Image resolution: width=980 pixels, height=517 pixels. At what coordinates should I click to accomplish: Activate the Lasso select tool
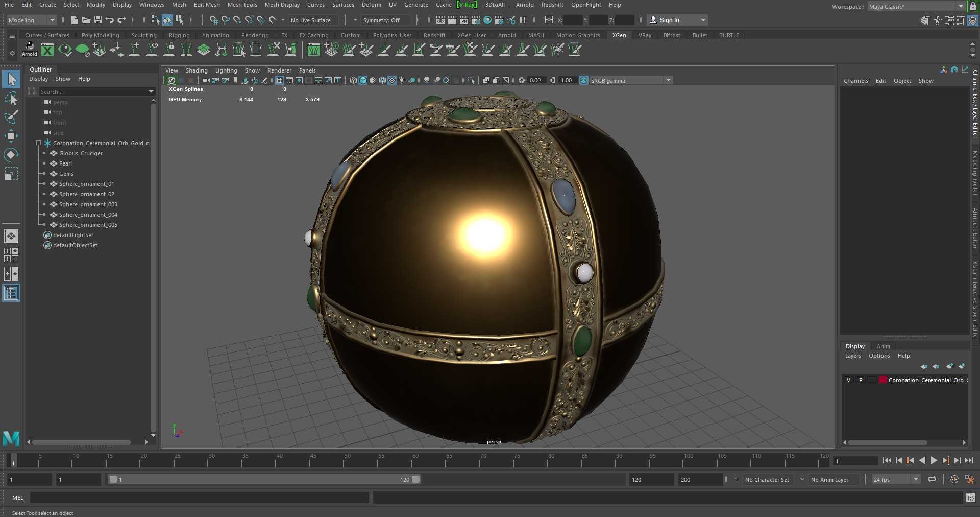point(11,98)
